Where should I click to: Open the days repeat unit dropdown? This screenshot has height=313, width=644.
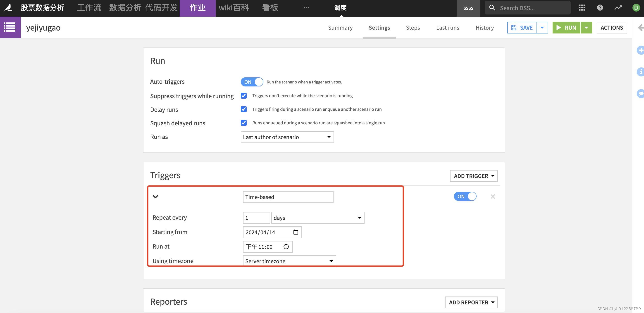317,218
